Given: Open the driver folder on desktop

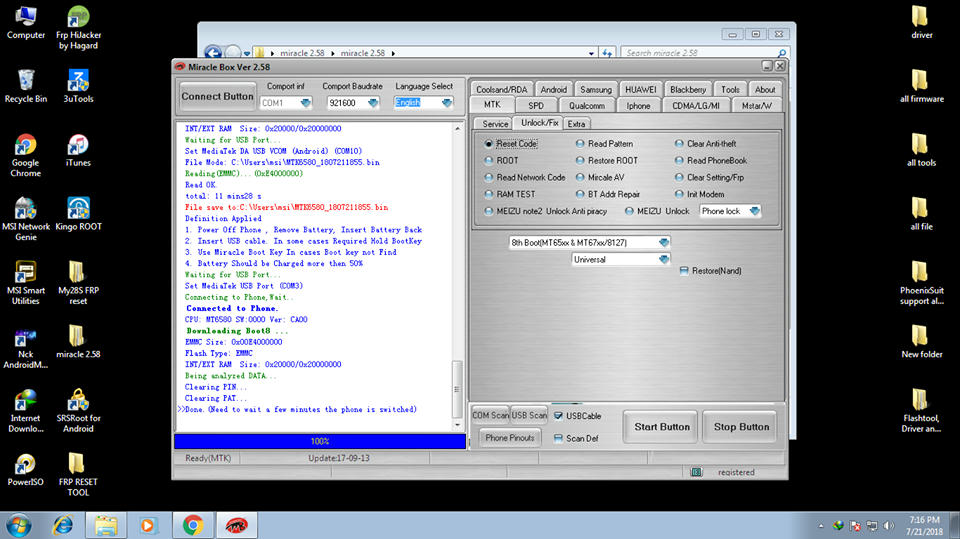Looking at the screenshot, I should pyautogui.click(x=921, y=23).
